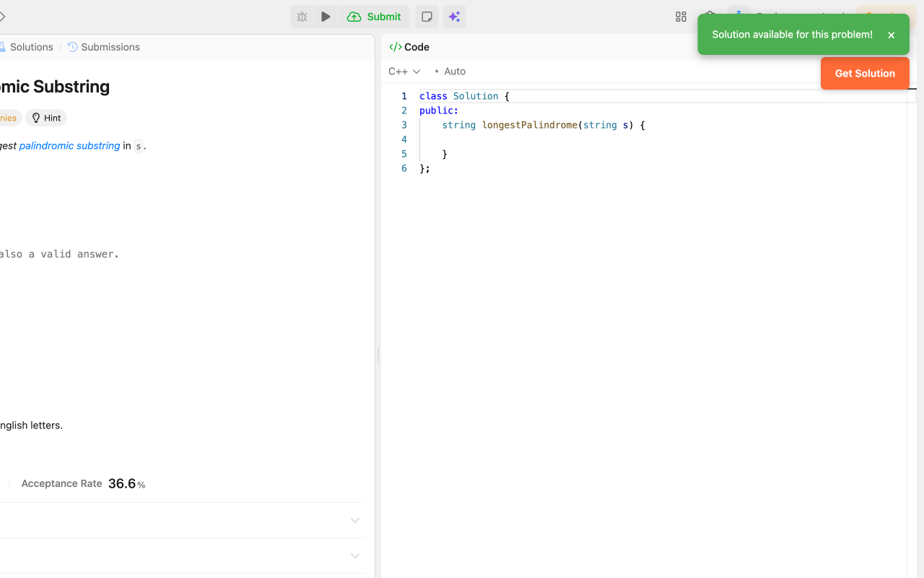
Task: Click the Submissions clock icon
Action: point(72,47)
